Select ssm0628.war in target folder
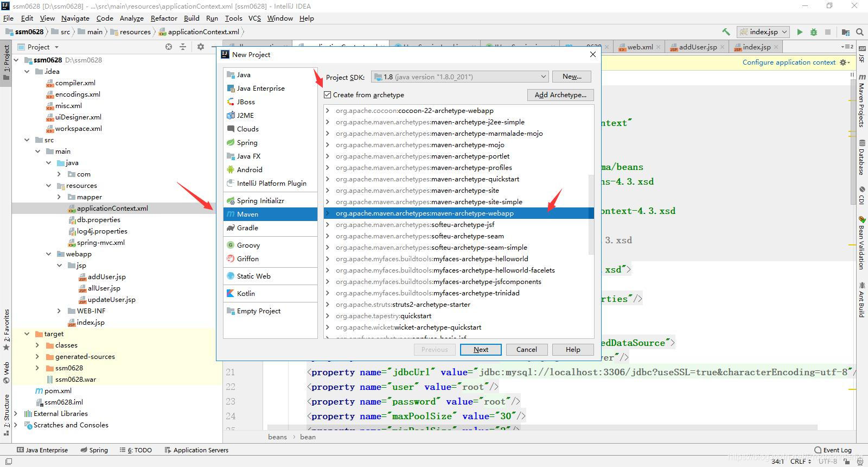Screen dimensions: 868x467 (75, 379)
